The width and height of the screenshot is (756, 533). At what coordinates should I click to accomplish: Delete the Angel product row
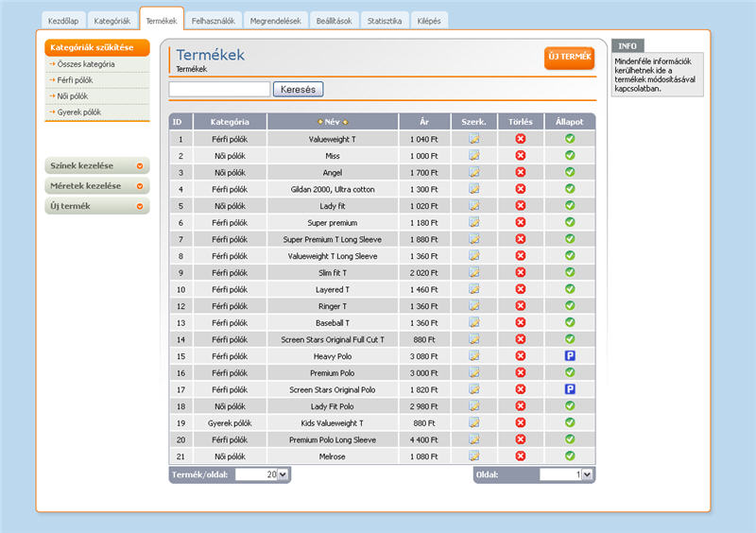[x=520, y=172]
